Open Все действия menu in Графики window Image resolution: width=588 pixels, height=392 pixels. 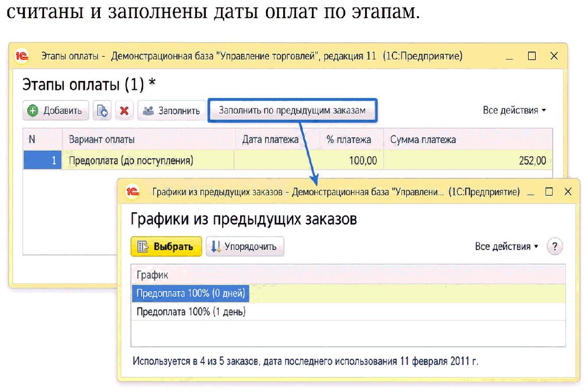pyautogui.click(x=507, y=246)
